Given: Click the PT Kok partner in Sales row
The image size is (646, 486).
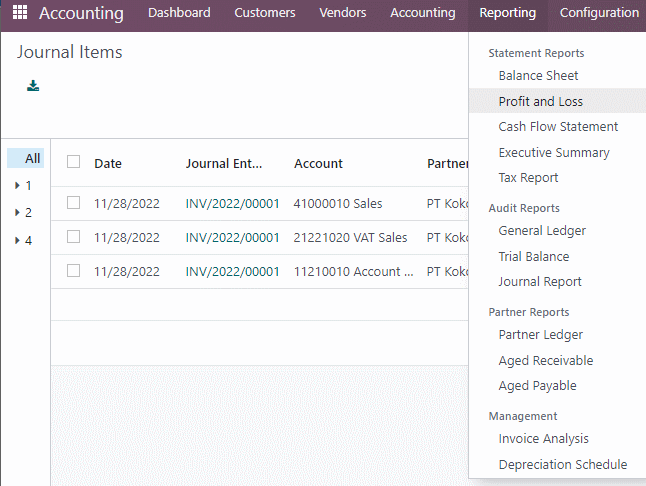Looking at the screenshot, I should (447, 203).
